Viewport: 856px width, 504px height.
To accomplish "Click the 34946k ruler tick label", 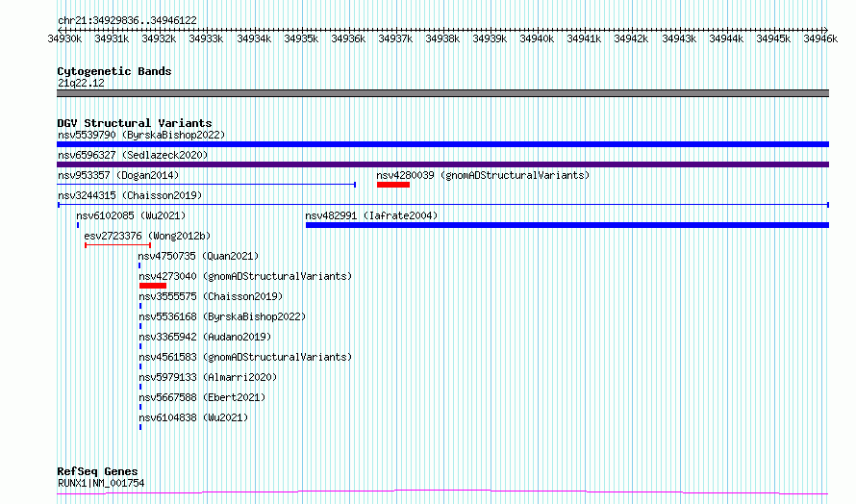I will [820, 38].
